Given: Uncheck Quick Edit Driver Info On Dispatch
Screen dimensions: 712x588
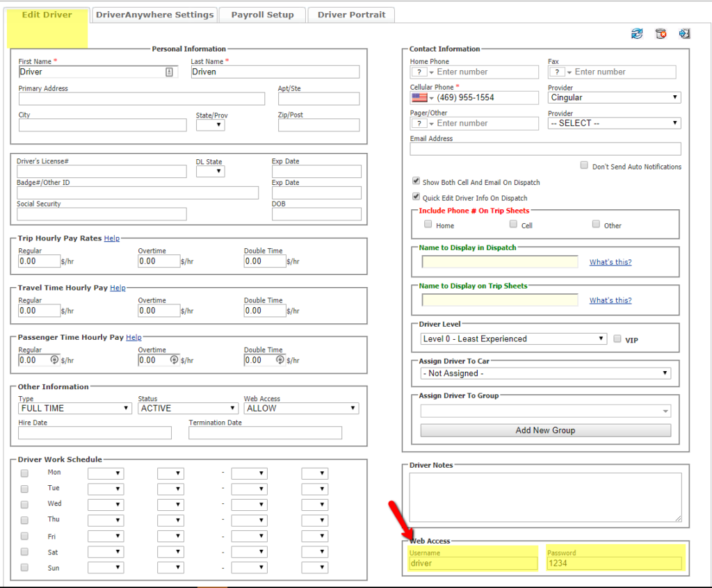Looking at the screenshot, I should [x=416, y=197].
